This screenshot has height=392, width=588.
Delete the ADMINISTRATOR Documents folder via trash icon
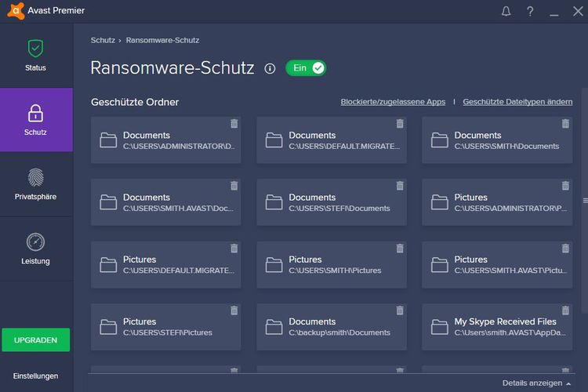(x=234, y=124)
